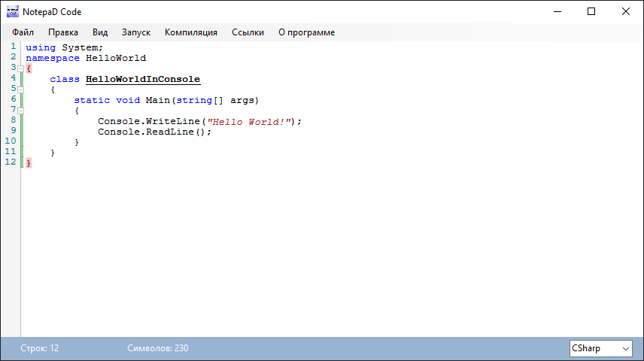Click the HelloWorldInConsole class name

click(x=143, y=79)
